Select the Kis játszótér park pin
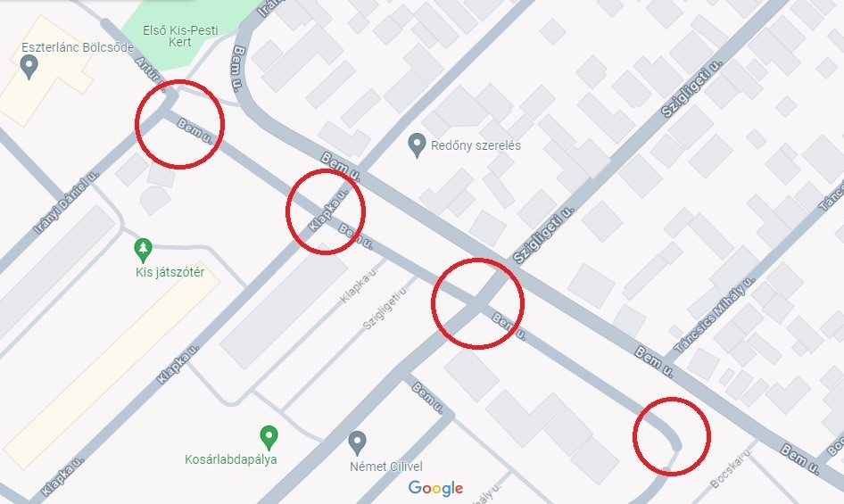This screenshot has width=844, height=504. click(x=143, y=251)
